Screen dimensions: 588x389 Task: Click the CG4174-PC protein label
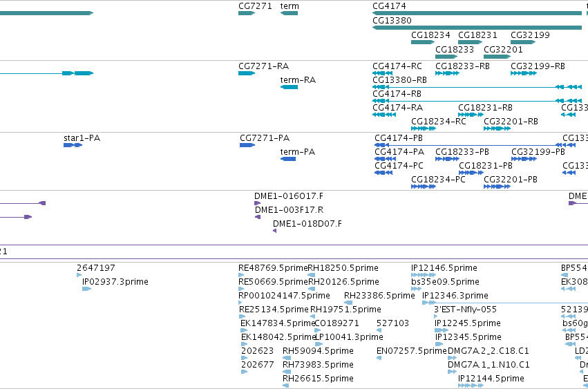[399, 167]
